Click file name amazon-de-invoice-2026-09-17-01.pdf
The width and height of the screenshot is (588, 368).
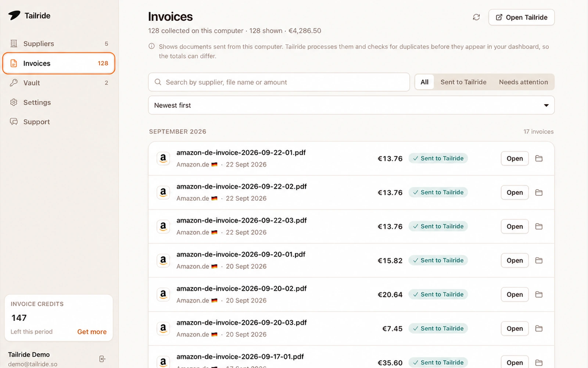tap(240, 357)
